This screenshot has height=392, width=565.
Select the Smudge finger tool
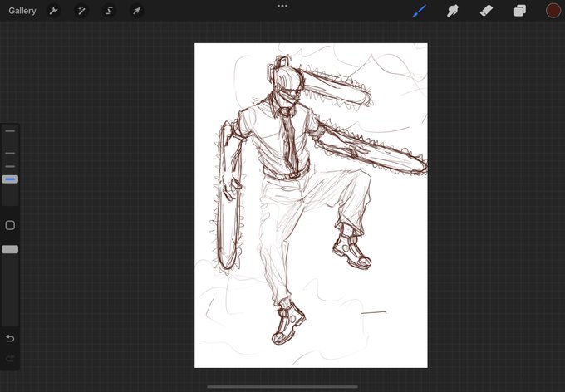(453, 11)
